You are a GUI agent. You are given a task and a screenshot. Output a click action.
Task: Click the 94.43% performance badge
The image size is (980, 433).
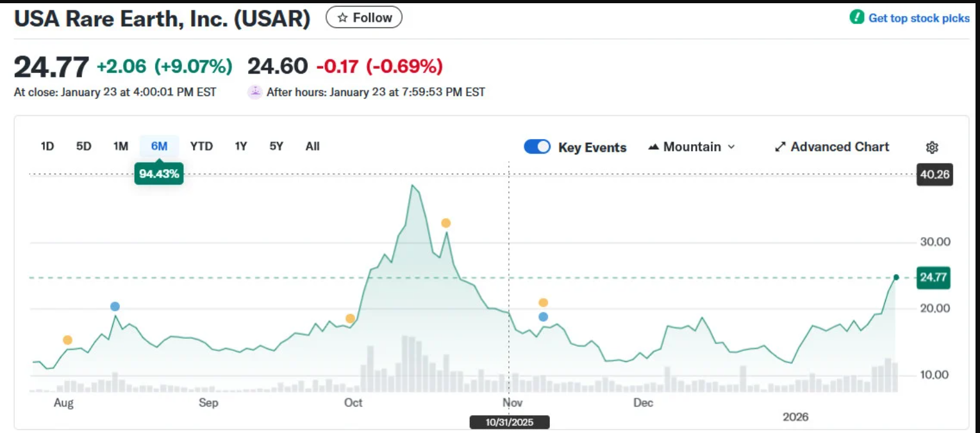pos(159,174)
